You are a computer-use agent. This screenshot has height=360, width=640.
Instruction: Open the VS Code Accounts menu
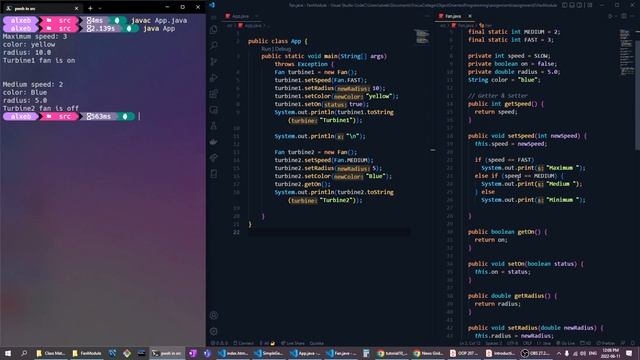tap(213, 315)
